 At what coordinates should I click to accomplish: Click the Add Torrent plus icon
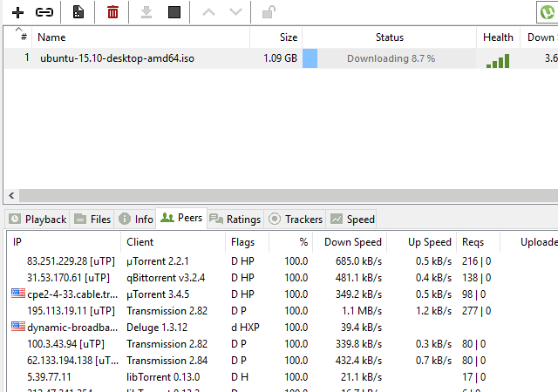click(17, 12)
